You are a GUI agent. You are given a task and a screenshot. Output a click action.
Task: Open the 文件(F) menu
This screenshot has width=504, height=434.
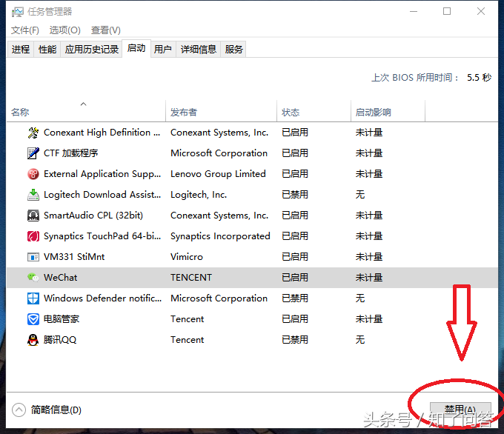[x=25, y=30]
